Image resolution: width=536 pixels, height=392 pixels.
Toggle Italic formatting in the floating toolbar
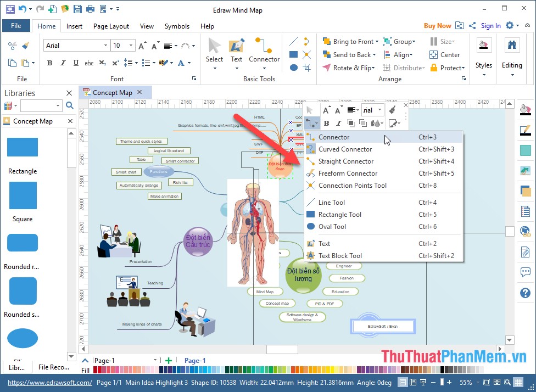(339, 123)
